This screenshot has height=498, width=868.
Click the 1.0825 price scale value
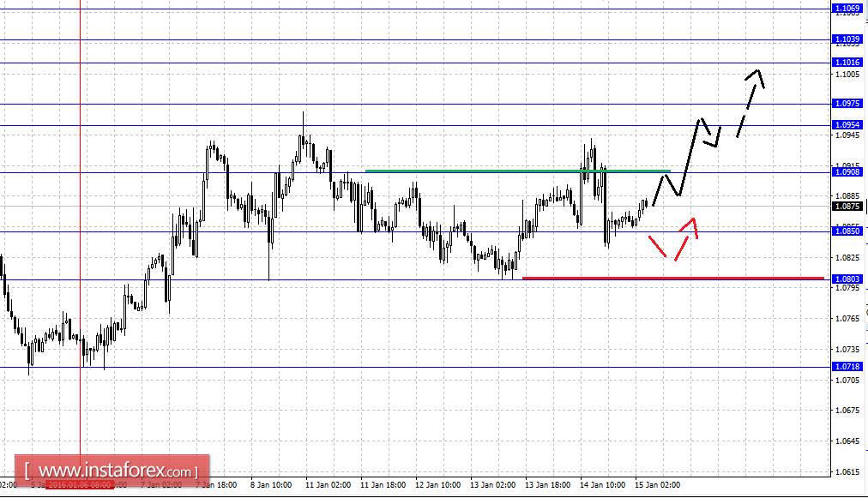pyautogui.click(x=847, y=257)
